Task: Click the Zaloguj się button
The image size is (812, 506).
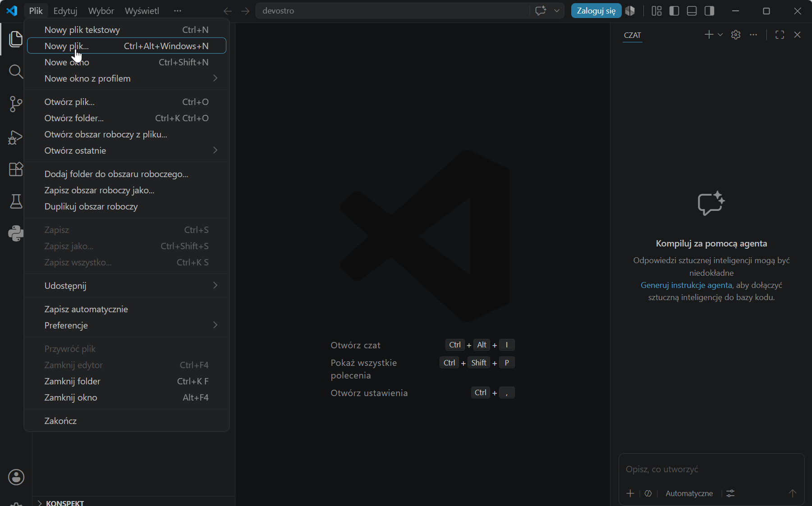Action: tap(596, 11)
